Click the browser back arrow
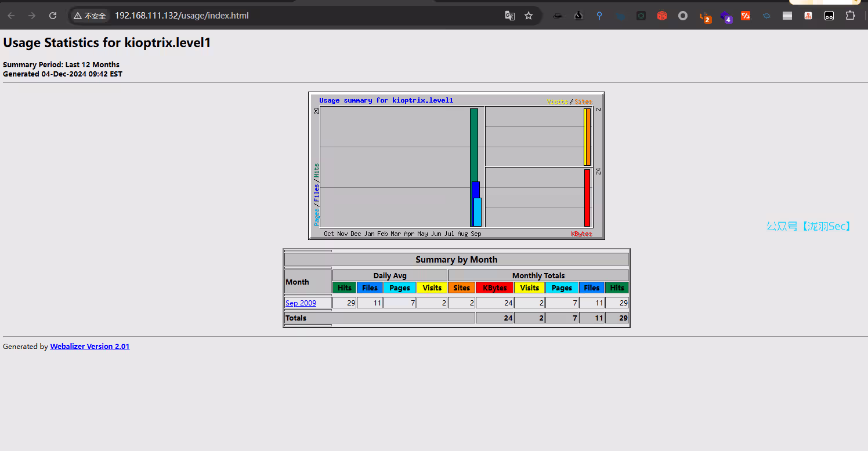The height and width of the screenshot is (451, 868). (12, 16)
